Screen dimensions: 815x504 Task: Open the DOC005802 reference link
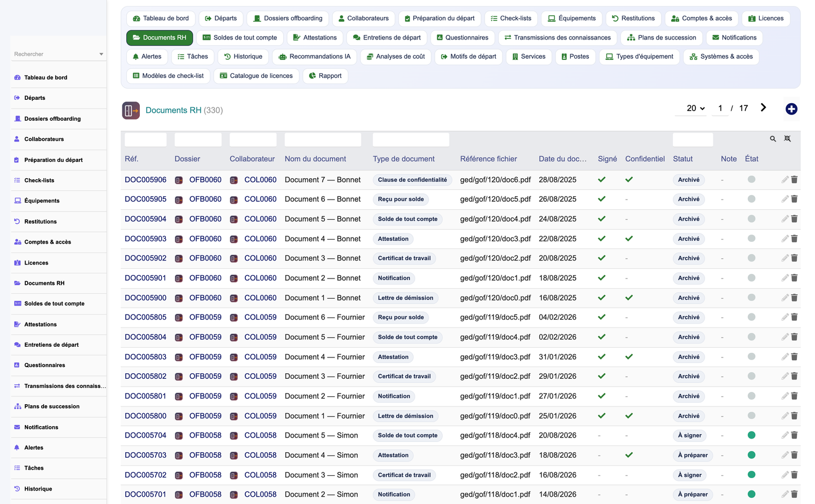[146, 376]
